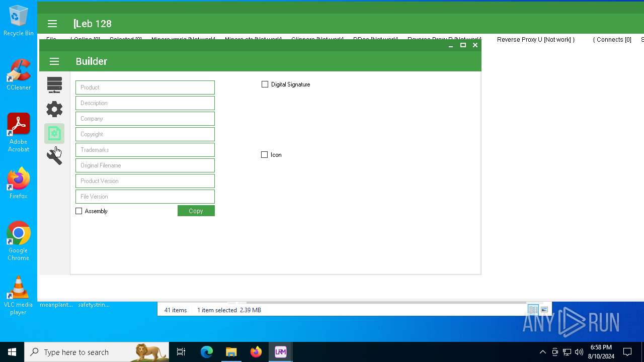Open the wrench tools section in Builder
The width and height of the screenshot is (644, 362).
tap(54, 157)
